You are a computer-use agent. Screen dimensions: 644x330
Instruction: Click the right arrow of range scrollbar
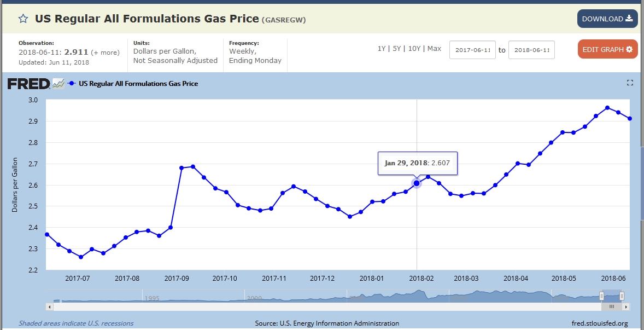point(626,307)
